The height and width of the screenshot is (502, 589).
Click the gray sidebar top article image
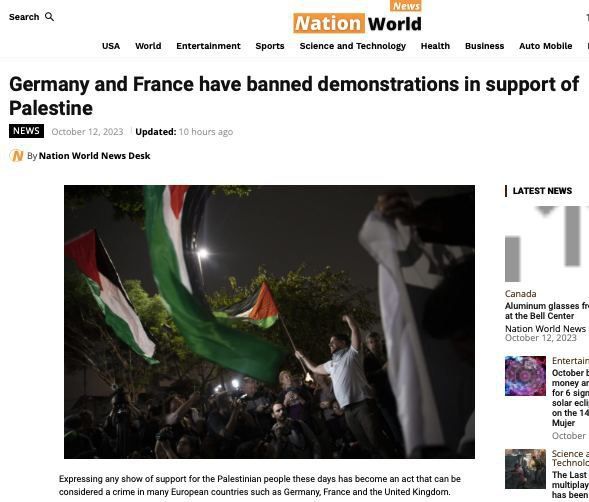pos(547,244)
